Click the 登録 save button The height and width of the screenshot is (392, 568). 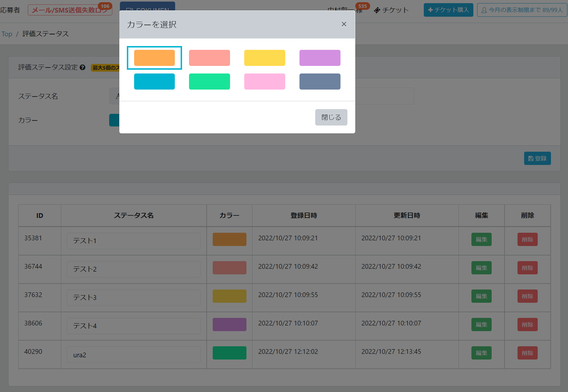click(x=537, y=158)
